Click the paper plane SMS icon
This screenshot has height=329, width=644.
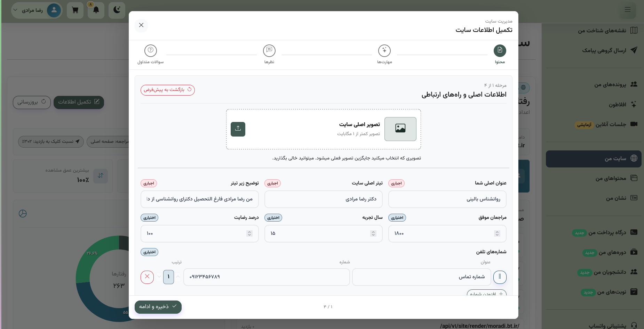[x=634, y=50]
